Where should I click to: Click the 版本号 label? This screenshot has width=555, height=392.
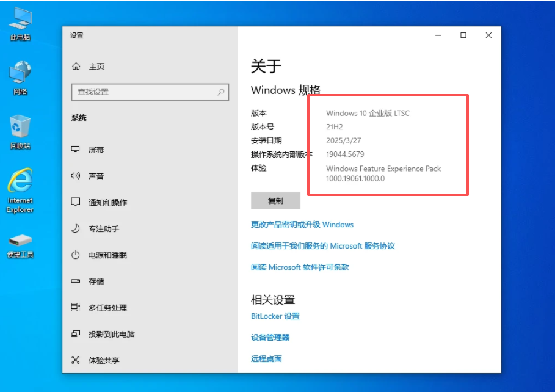coord(263,127)
